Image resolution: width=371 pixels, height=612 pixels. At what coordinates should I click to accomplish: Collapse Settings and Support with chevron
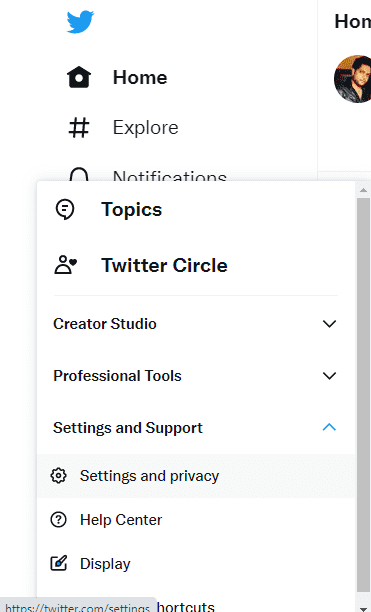329,427
